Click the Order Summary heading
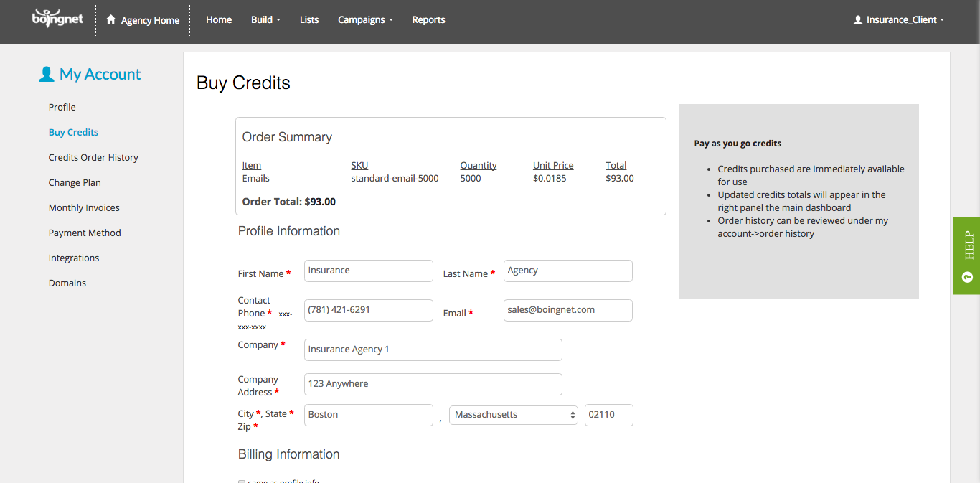The width and height of the screenshot is (980, 483). pos(287,137)
